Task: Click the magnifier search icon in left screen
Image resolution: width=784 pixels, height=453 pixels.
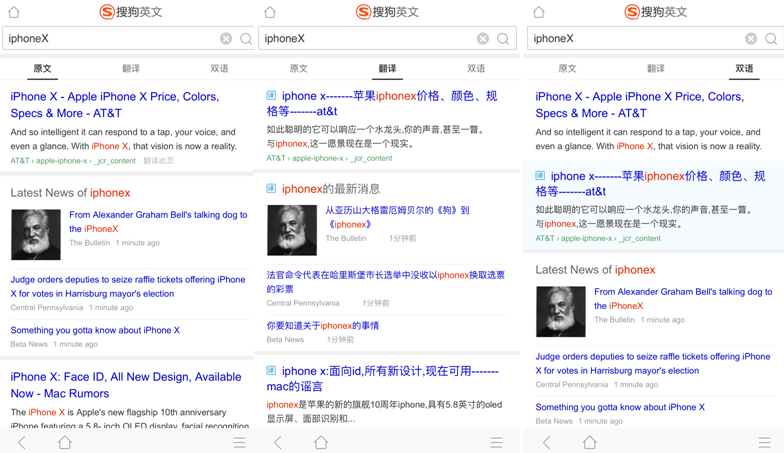Action: point(246,38)
